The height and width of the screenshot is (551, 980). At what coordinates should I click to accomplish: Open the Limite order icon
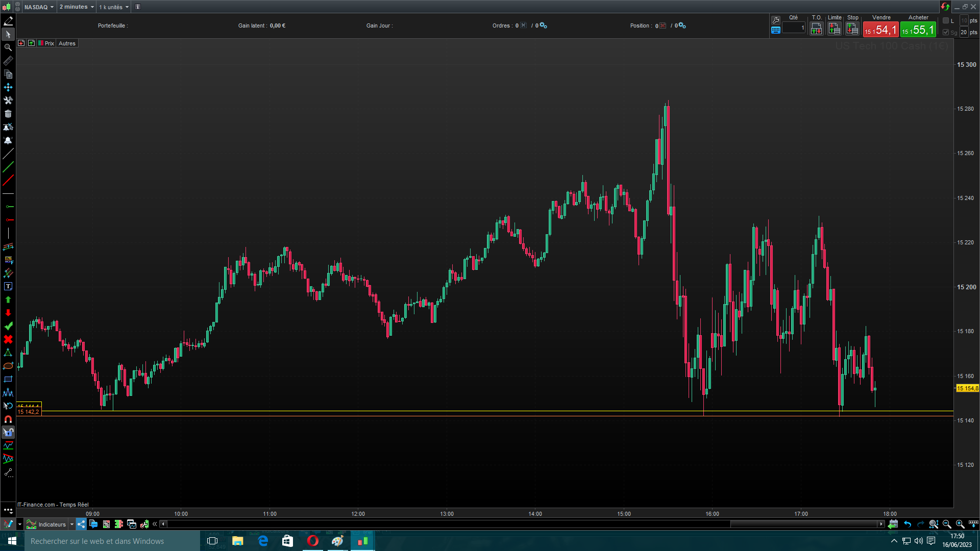834,29
